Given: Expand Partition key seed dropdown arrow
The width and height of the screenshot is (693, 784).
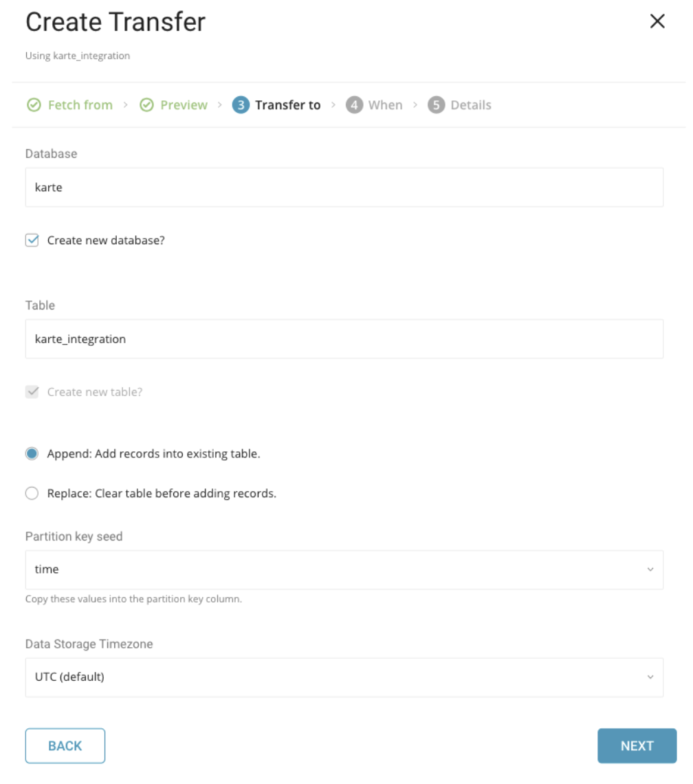Looking at the screenshot, I should pyautogui.click(x=650, y=569).
